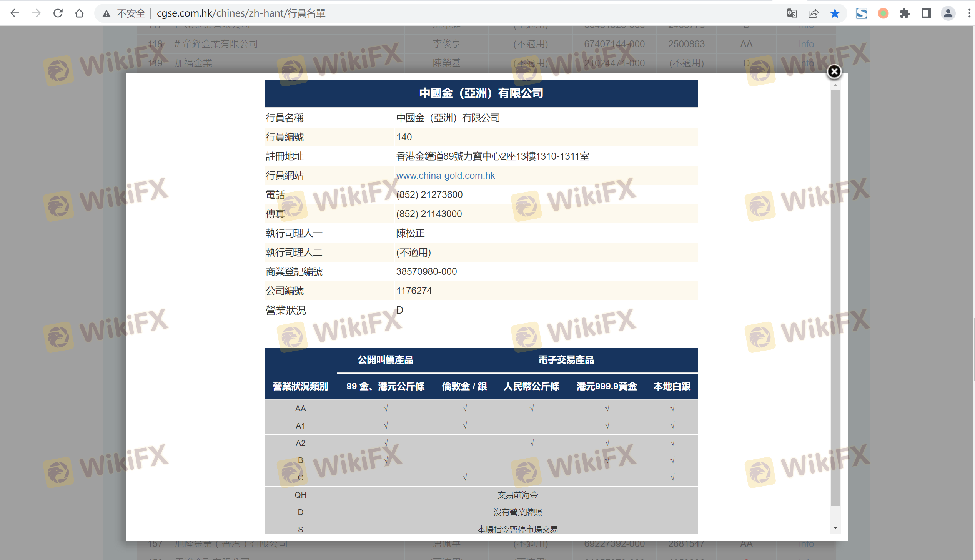Click popup scrollbar down arrow
975x560 pixels.
[835, 528]
